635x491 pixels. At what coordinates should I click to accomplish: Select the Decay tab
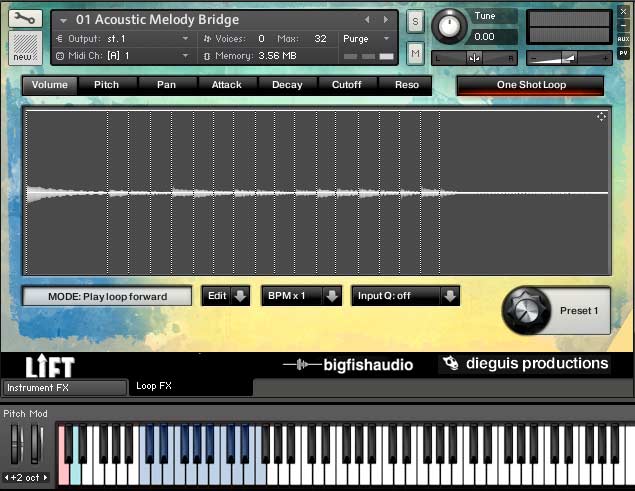click(x=287, y=85)
